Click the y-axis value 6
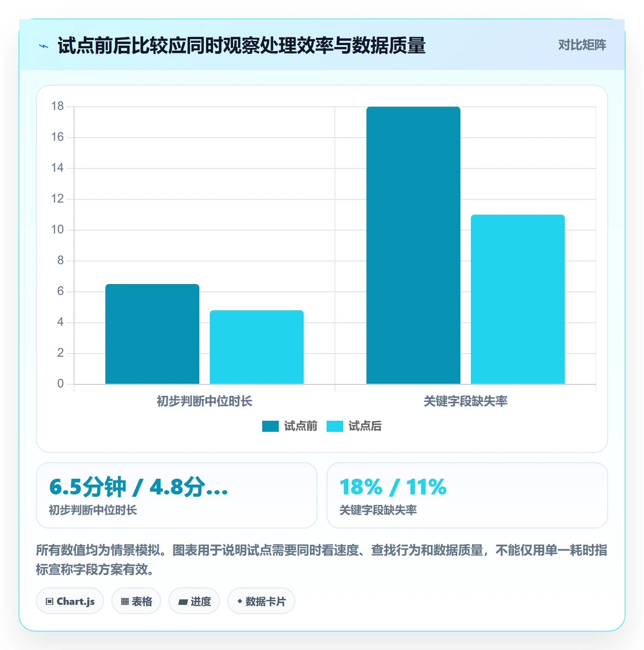Viewport: 644px width, 650px height. click(x=60, y=291)
